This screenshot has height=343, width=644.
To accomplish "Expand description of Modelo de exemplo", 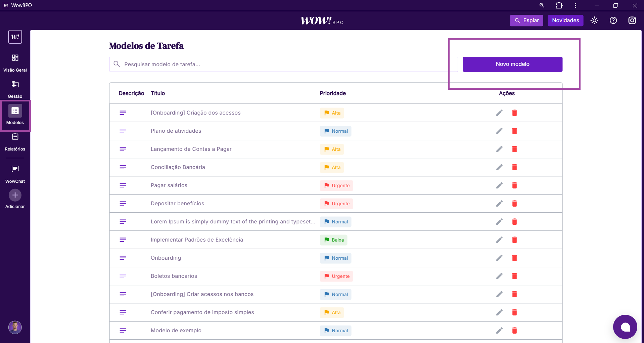I will point(123,331).
